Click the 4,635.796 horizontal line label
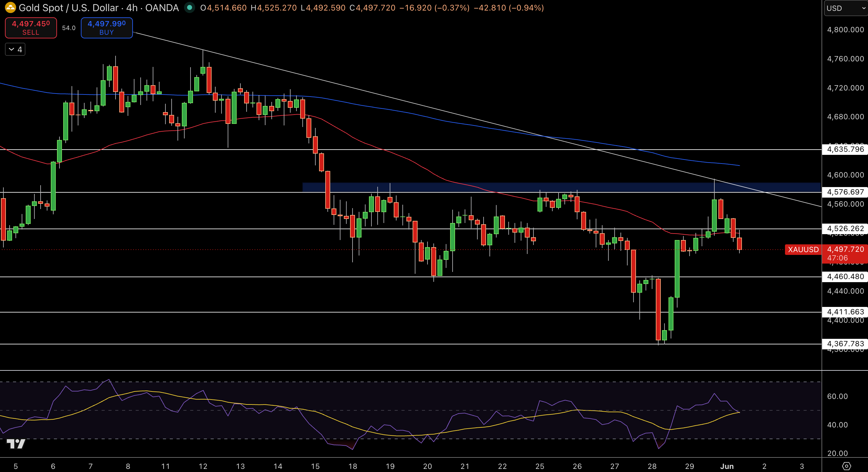The height and width of the screenshot is (472, 868). 845,149
